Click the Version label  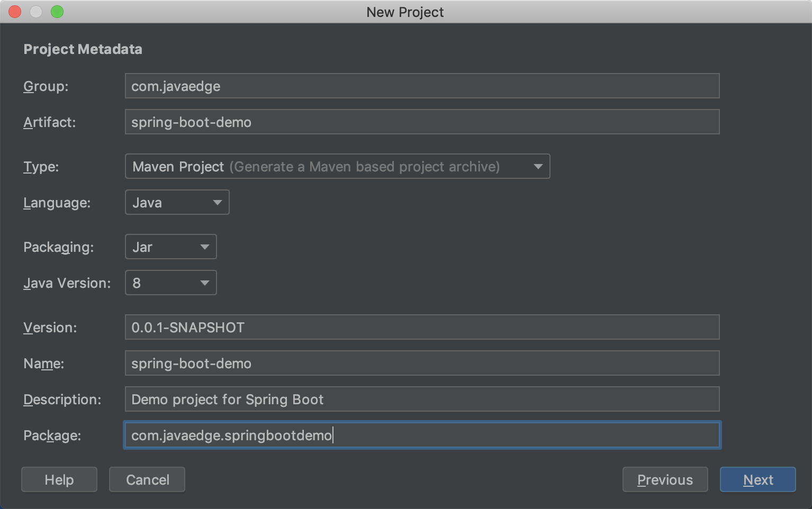pos(50,328)
